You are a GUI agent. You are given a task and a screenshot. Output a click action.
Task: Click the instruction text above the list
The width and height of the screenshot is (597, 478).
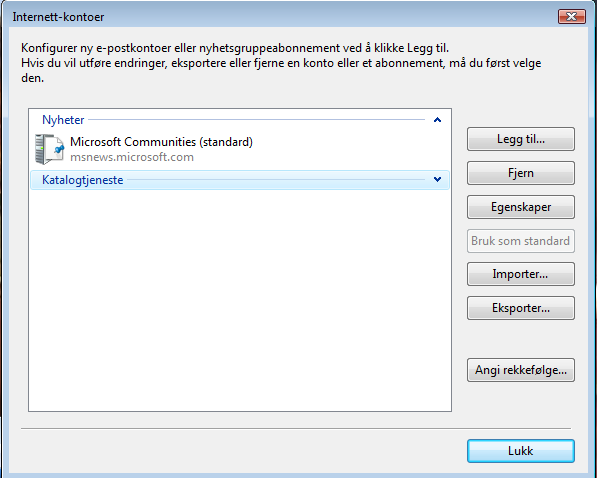click(x=281, y=63)
